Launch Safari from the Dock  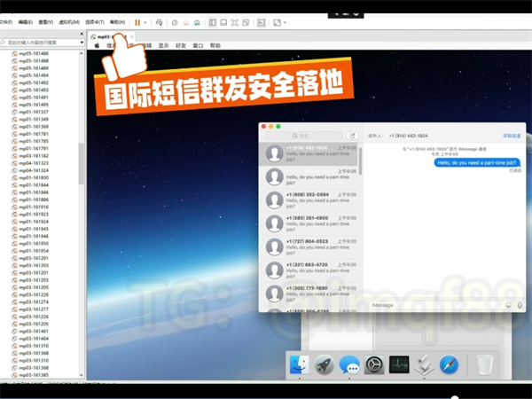(x=450, y=364)
